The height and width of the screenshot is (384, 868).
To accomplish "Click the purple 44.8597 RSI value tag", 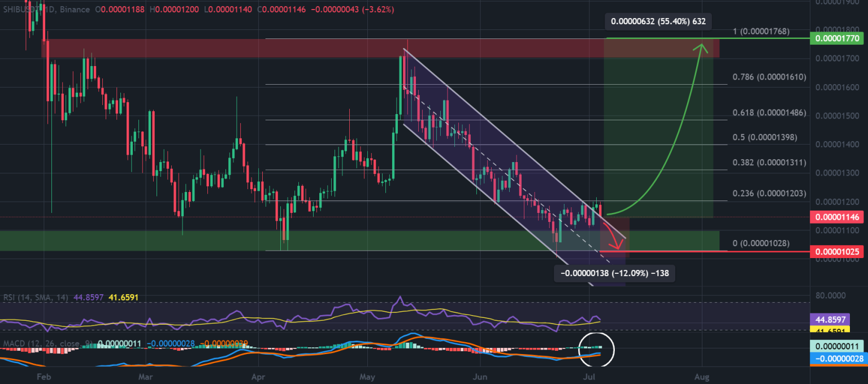I will (838, 319).
